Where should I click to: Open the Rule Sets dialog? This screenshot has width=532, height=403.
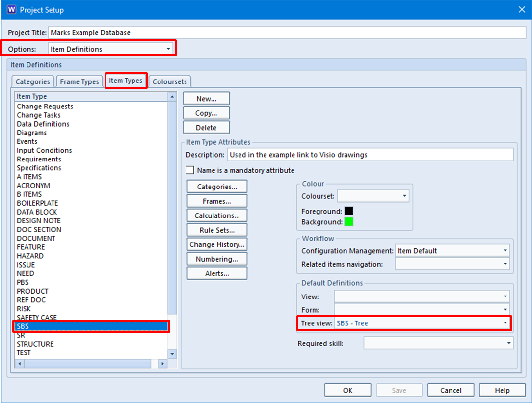[217, 229]
